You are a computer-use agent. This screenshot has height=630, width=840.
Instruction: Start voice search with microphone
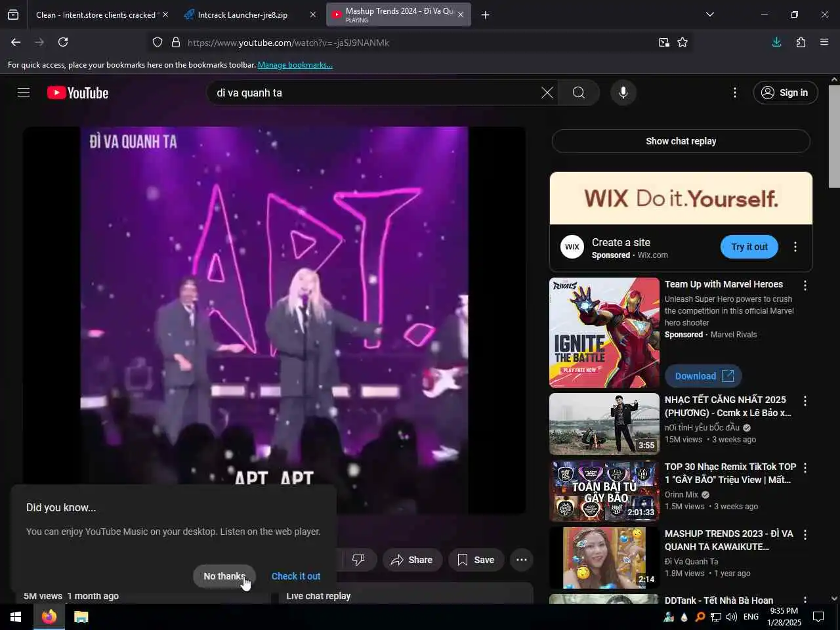click(623, 93)
